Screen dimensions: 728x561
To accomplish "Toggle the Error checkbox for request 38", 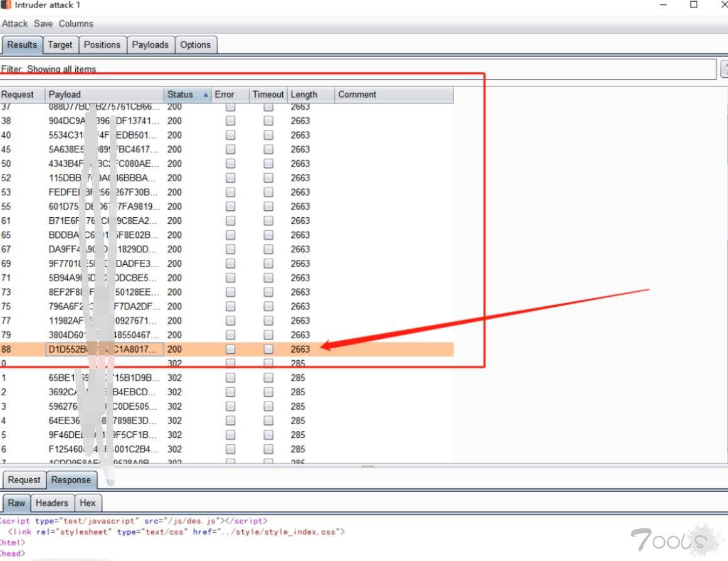I will click(230, 121).
